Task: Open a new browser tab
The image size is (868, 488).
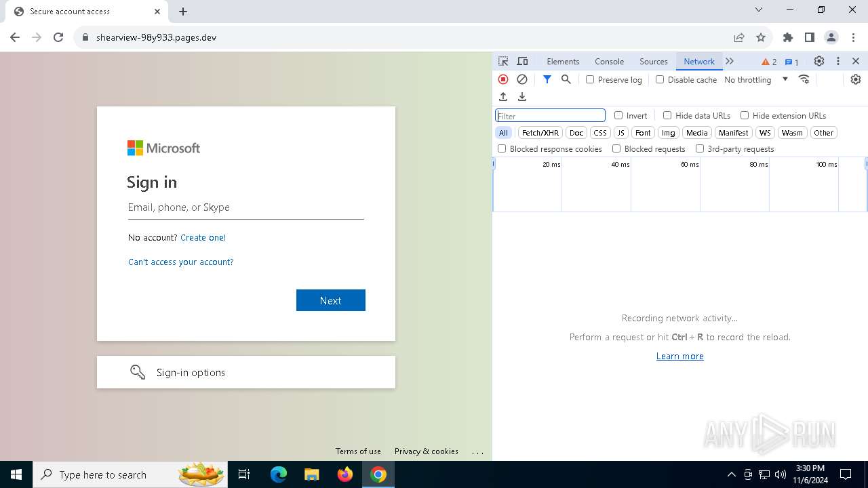Action: click(x=183, y=11)
